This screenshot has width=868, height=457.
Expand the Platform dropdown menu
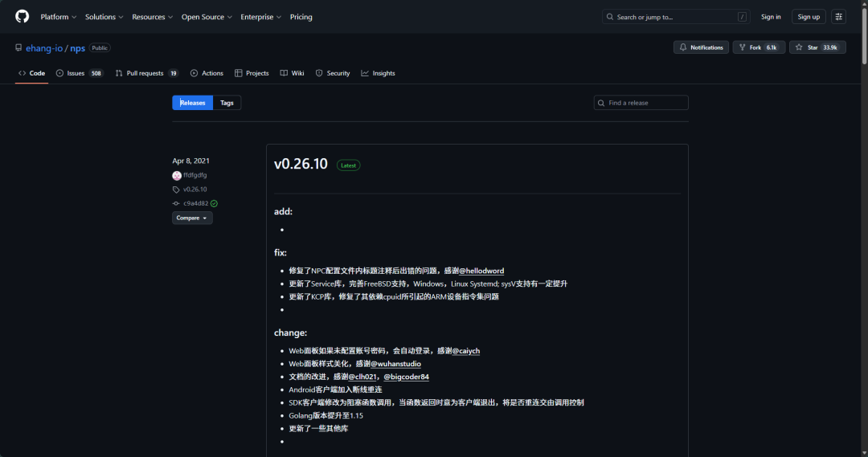click(x=58, y=17)
